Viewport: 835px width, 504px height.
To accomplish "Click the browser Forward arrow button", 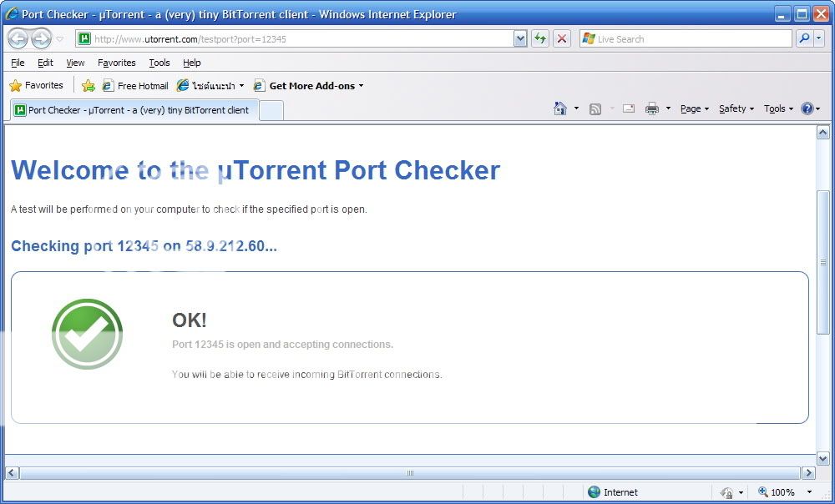I will point(41,39).
